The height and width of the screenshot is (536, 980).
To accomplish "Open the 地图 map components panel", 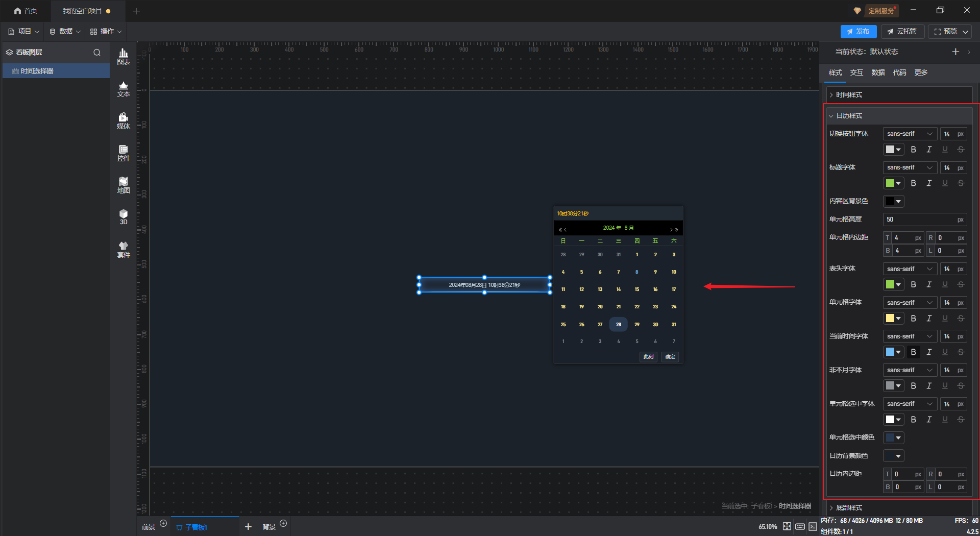I will pos(124,185).
